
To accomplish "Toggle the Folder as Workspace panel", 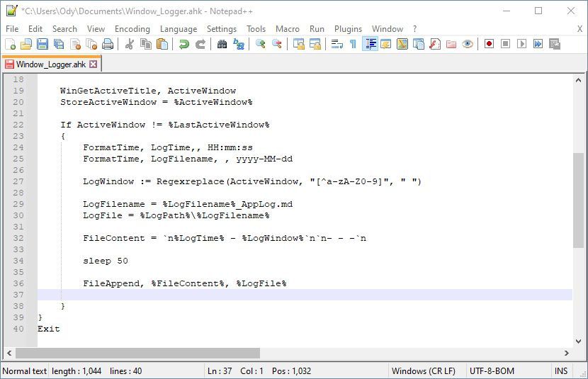I will point(451,44).
